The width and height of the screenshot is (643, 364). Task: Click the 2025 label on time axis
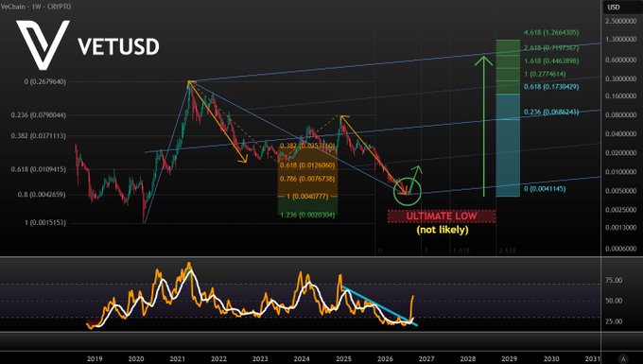click(x=343, y=358)
